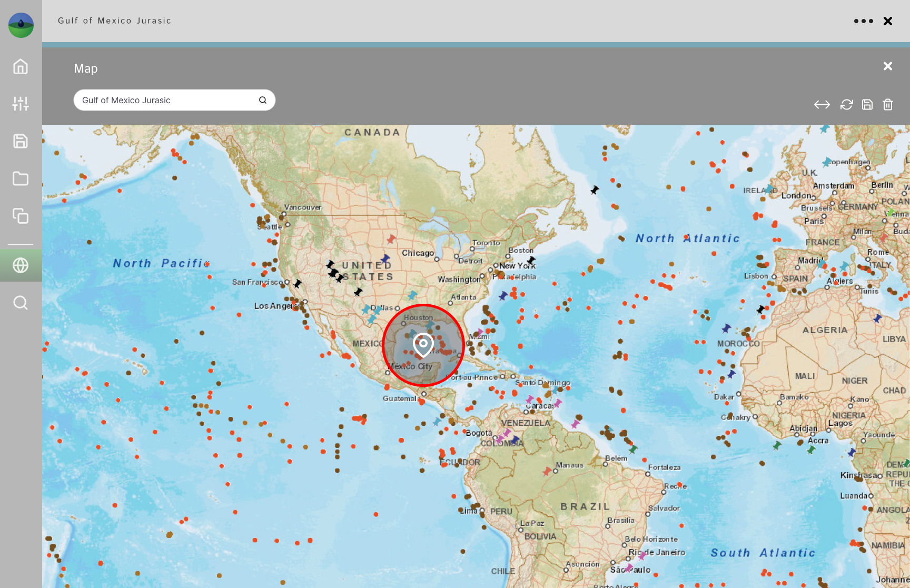910x588 pixels.
Task: Click the save icon in left sidebar
Action: click(21, 141)
